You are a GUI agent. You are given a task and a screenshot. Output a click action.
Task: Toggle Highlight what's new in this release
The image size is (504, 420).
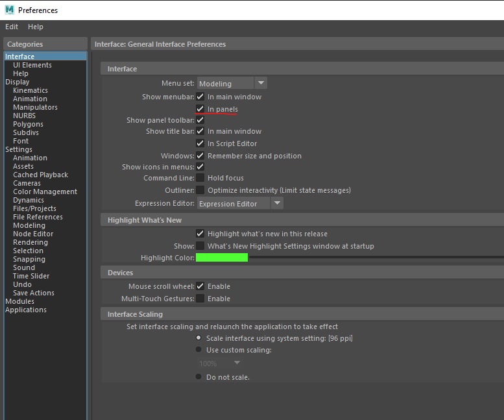click(200, 234)
